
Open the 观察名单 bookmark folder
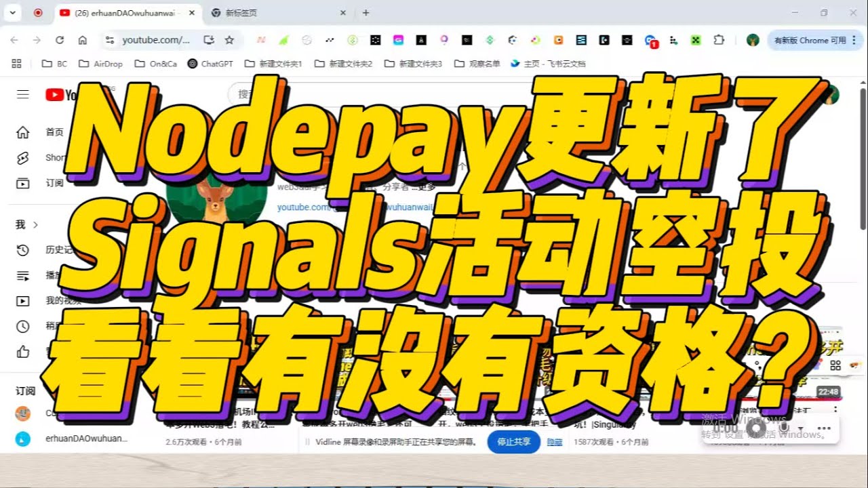click(x=477, y=64)
